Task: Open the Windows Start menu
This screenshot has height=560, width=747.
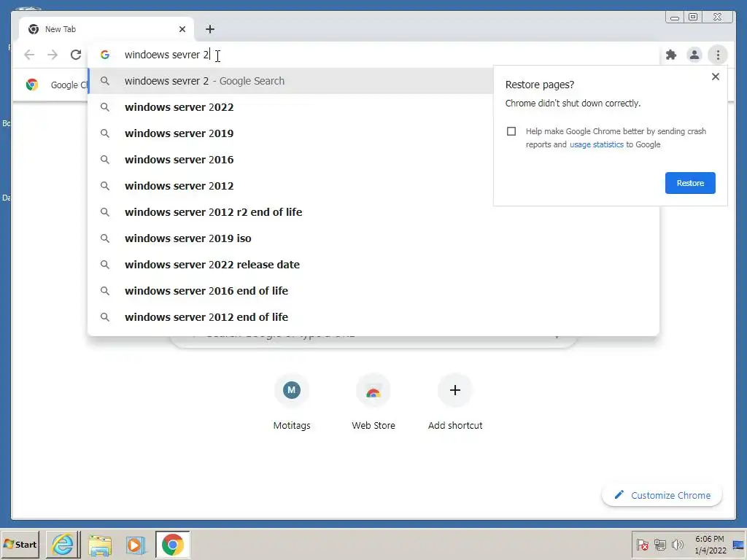Action: (x=20, y=544)
